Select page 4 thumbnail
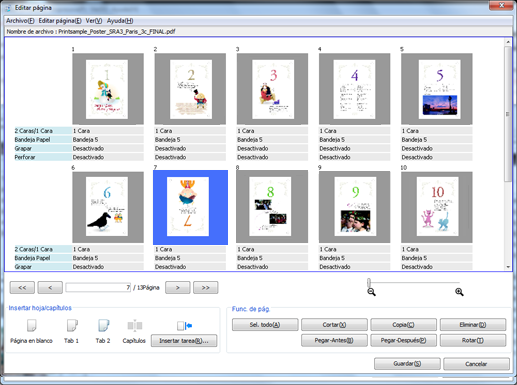This screenshot has height=385, width=517. 354,89
